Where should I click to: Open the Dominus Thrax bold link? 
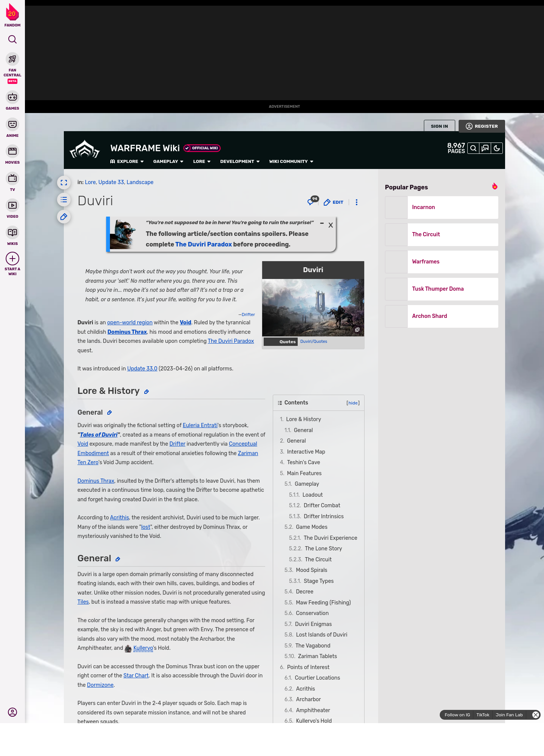tap(127, 332)
